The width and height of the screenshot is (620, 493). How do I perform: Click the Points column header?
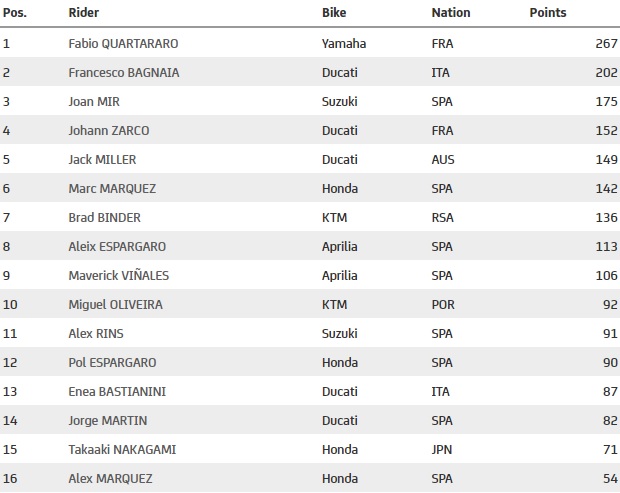click(548, 13)
